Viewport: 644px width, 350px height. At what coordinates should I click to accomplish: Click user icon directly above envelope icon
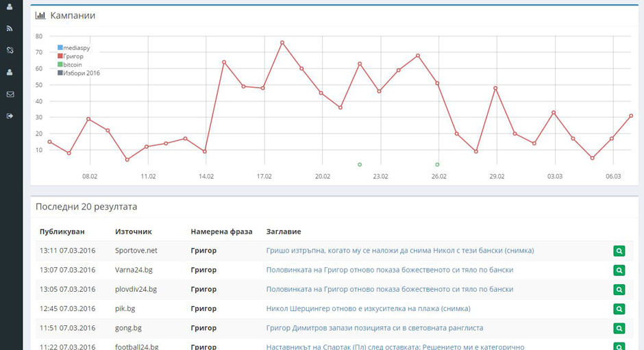click(x=10, y=73)
